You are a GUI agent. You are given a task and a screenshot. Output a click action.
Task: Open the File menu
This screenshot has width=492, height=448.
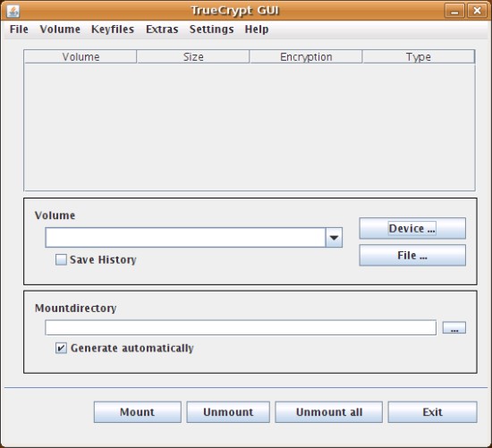point(19,30)
